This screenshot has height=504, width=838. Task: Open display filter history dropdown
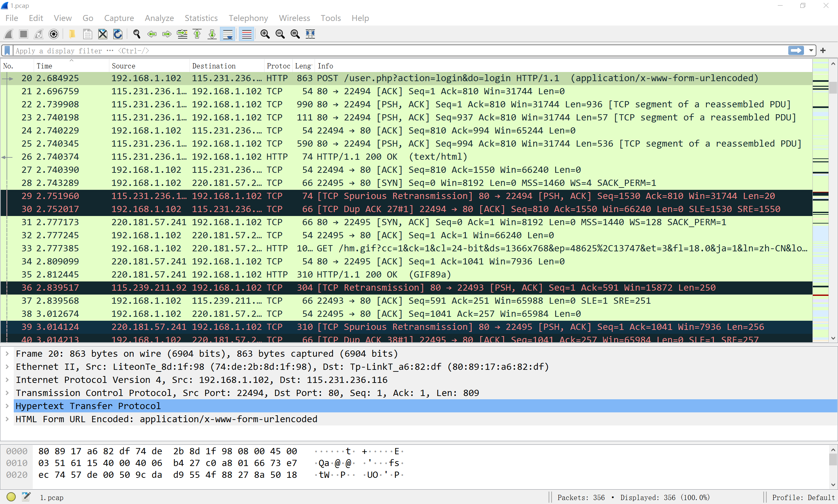[811, 51]
